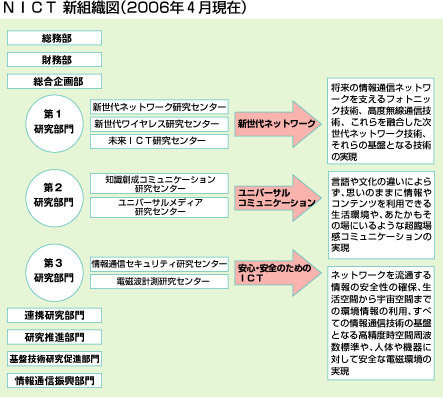Image resolution: width=443 pixels, height=401 pixels.
Task: Select the 財務部 box
Action: coord(54,60)
